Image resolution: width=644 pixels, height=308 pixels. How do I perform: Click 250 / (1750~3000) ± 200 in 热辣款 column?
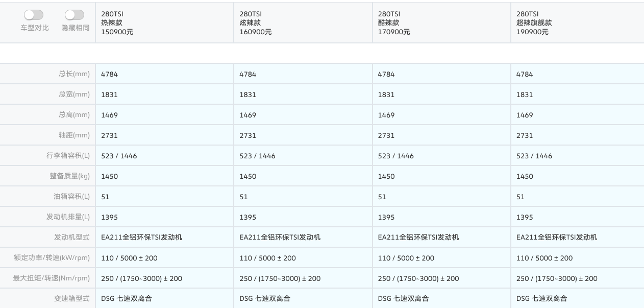coord(141,278)
